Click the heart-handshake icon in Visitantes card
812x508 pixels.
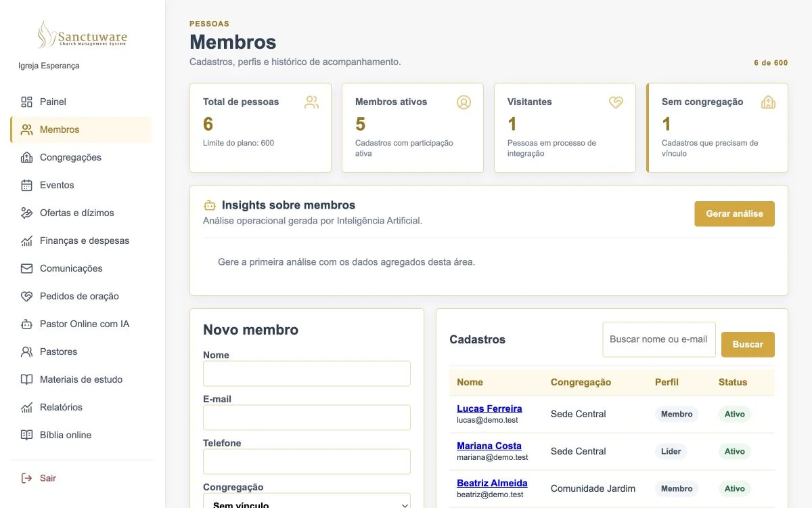coord(616,102)
